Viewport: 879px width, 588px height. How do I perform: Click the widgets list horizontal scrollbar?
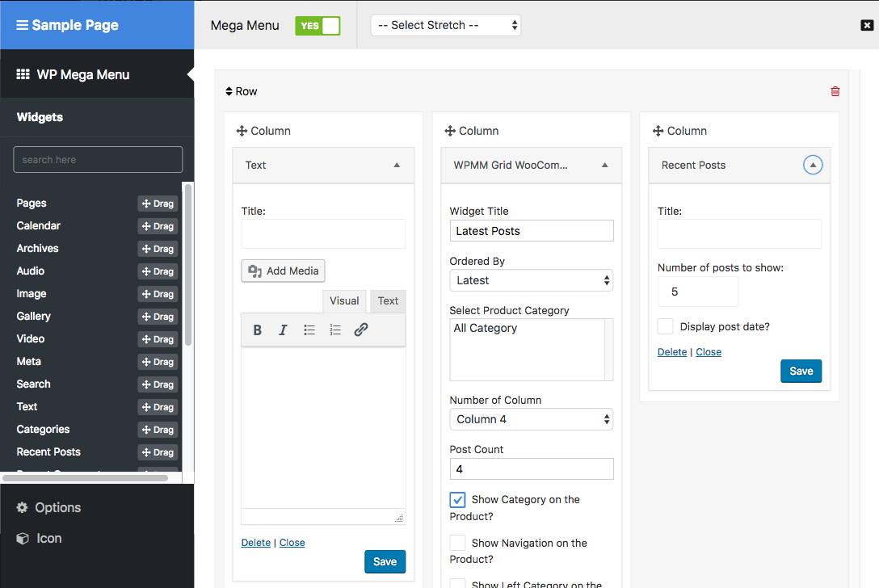pos(85,478)
